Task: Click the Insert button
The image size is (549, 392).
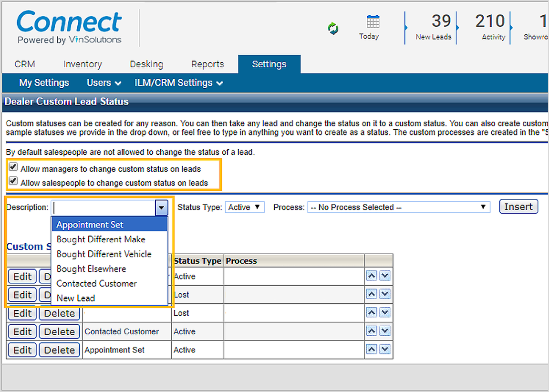Action: click(518, 206)
